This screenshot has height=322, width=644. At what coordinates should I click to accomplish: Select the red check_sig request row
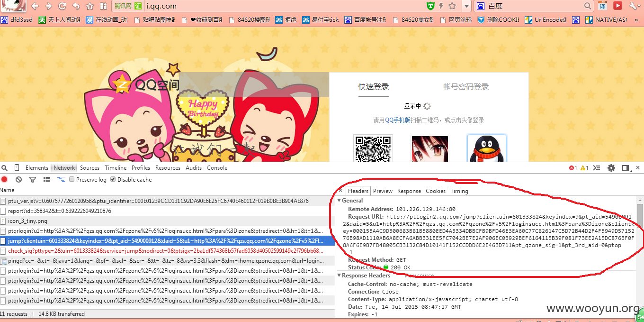pos(167,251)
